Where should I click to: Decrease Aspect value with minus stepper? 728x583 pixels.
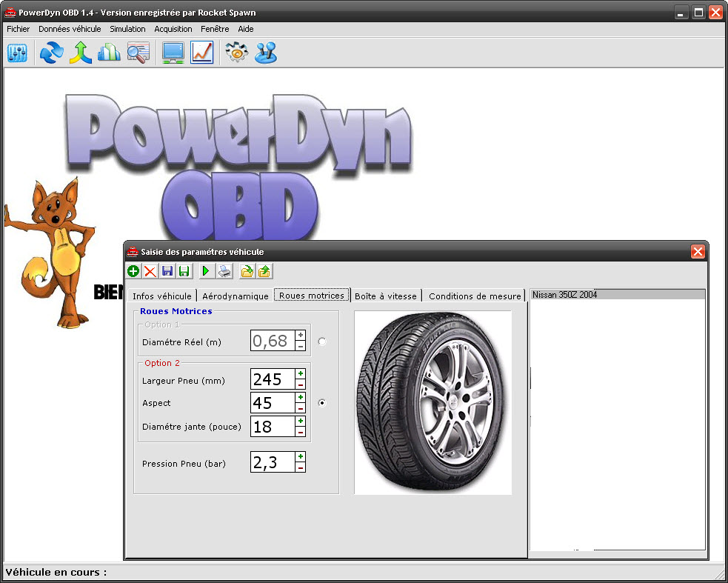click(301, 408)
